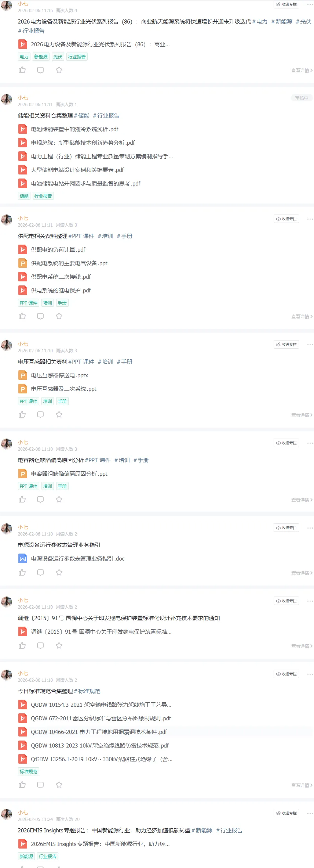314x868 pixels.
Task: Click 收进专栏 button on 电压互感器相关资料 post
Action: [x=286, y=345]
